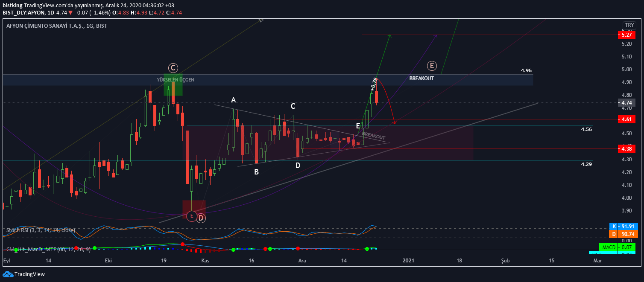Click the Eyl month label on time axis
The image size is (644, 282).
tap(7, 260)
